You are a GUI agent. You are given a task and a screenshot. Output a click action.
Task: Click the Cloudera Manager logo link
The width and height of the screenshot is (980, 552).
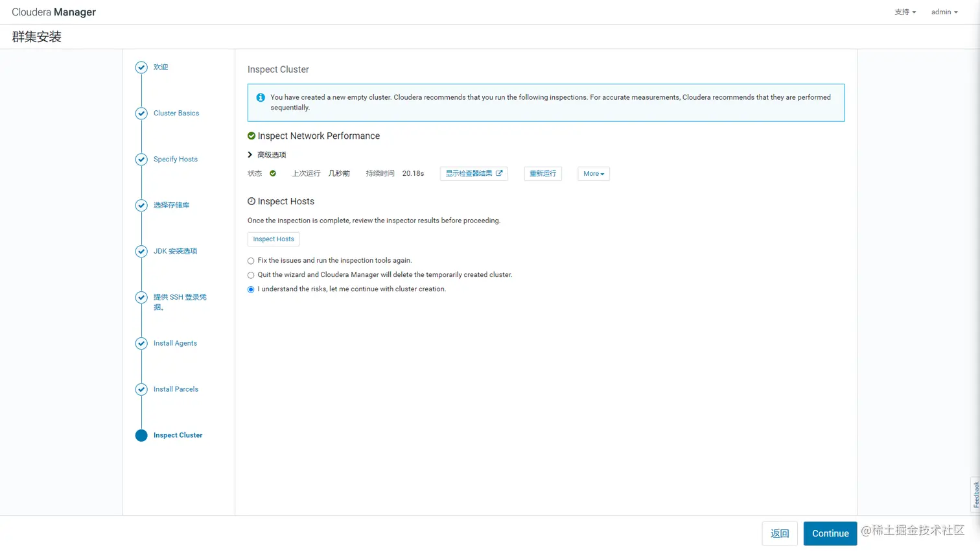click(x=54, y=12)
